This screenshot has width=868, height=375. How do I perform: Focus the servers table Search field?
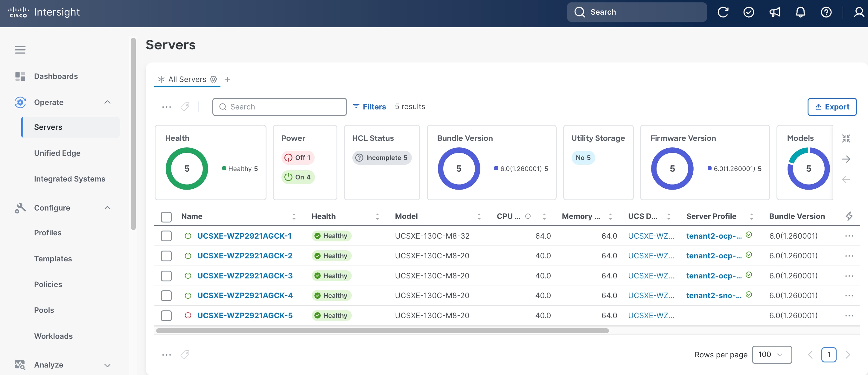(x=279, y=107)
